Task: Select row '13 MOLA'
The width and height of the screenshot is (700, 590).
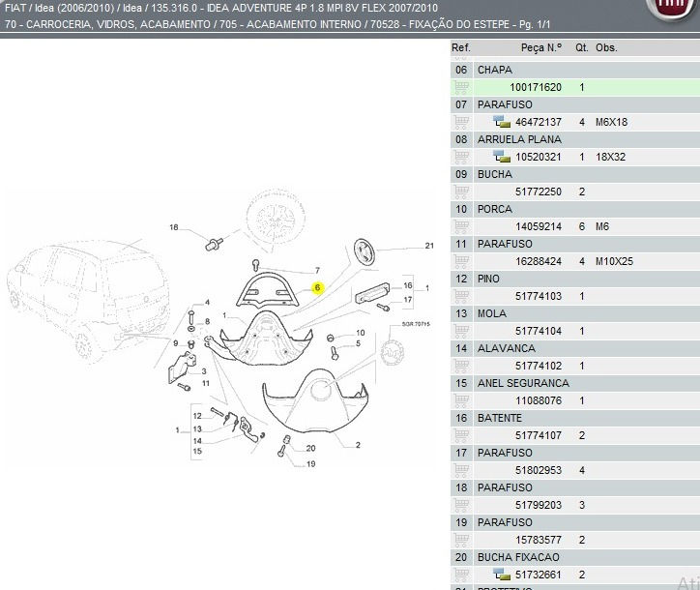Action: 575,313
